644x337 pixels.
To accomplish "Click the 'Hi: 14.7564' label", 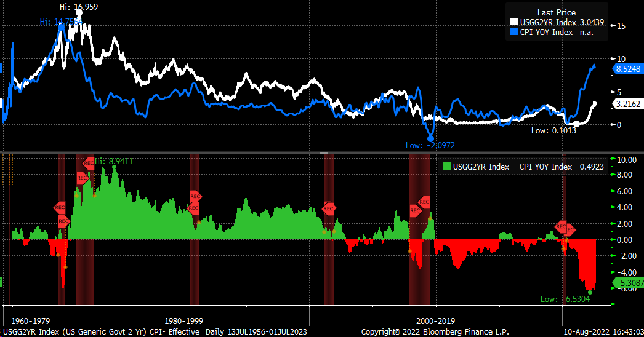I will click(x=61, y=22).
